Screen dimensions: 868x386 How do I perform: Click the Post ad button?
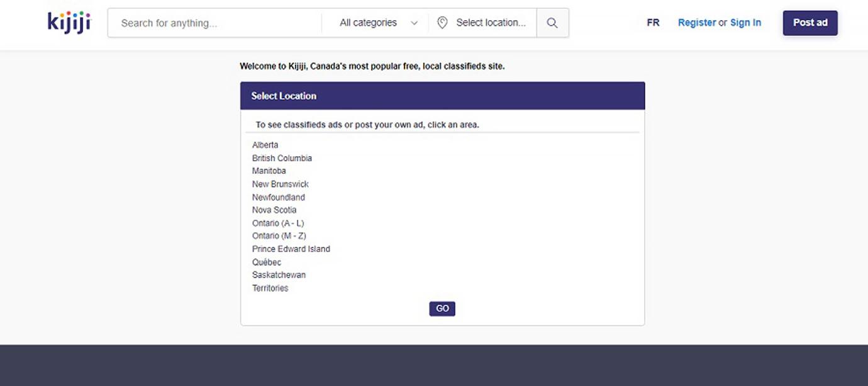click(810, 23)
